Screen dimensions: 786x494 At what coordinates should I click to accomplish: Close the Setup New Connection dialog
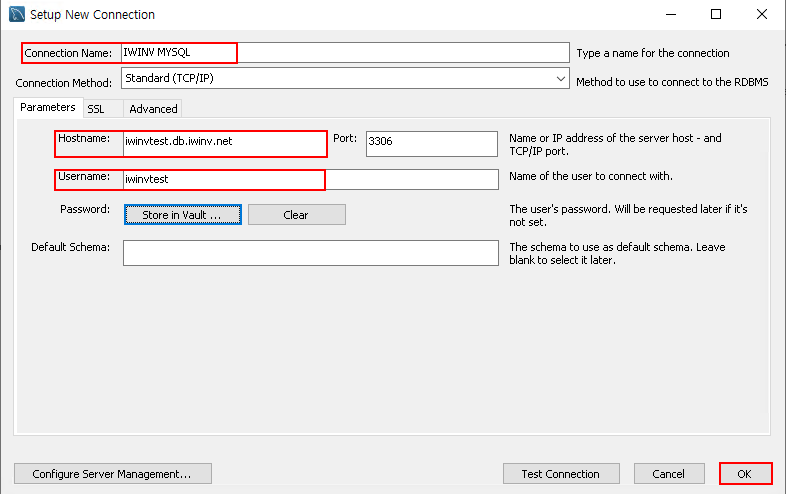pyautogui.click(x=762, y=15)
